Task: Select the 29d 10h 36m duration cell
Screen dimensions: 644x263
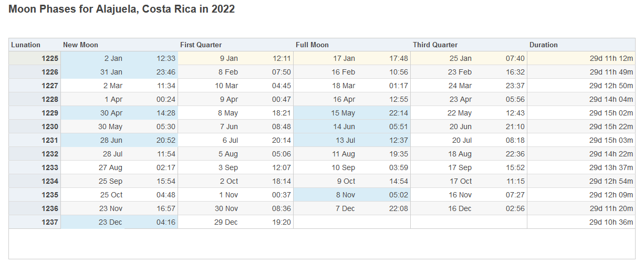Action: coord(610,223)
